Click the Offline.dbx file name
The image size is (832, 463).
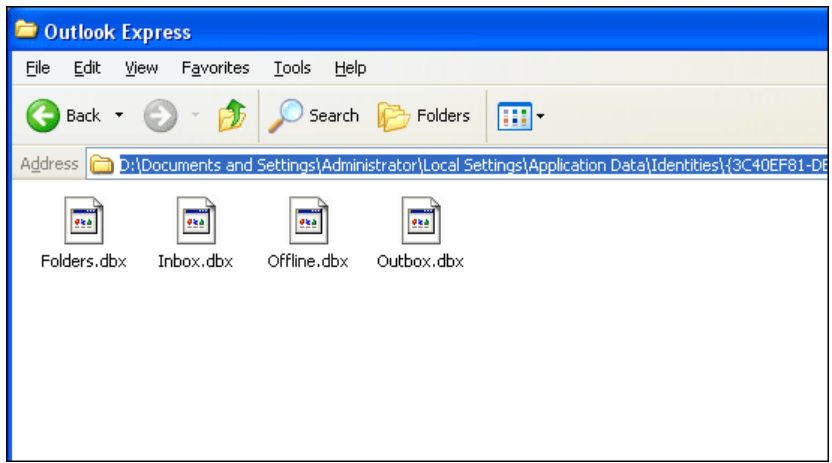coord(308,261)
